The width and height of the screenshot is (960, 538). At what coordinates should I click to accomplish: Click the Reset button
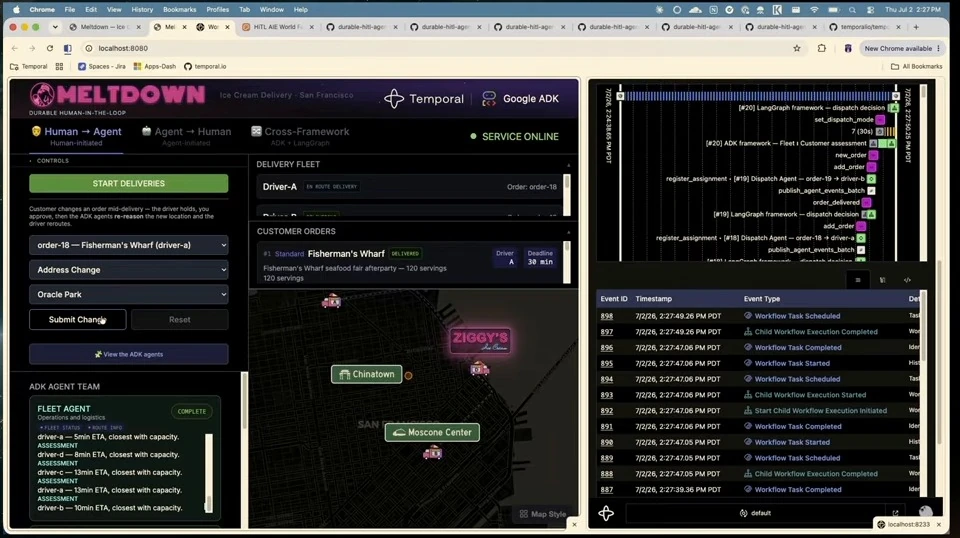point(179,319)
